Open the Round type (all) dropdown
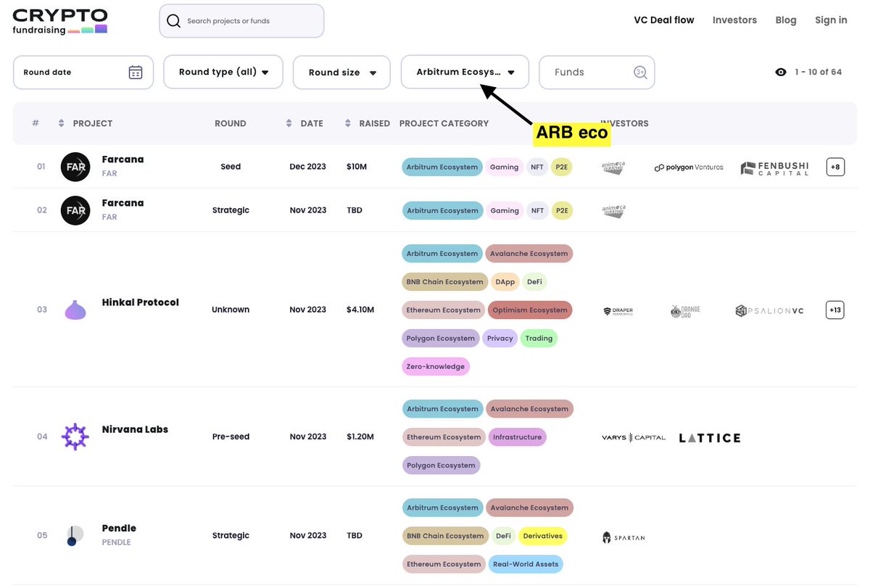This screenshot has width=870, height=588. (223, 73)
